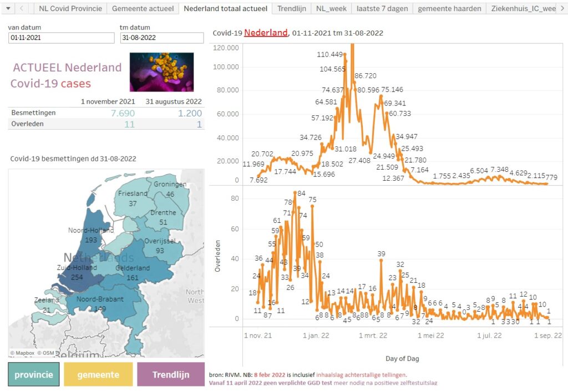
Task: Select the Trendlijn tab
Action: coord(291,8)
